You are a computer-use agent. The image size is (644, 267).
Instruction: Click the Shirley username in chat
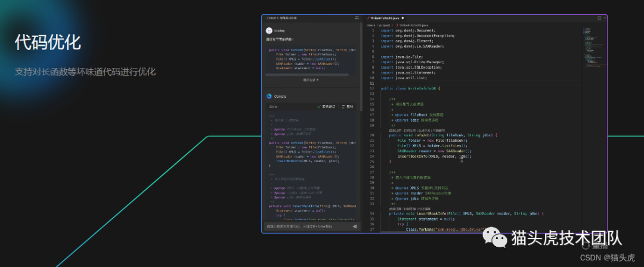point(279,31)
